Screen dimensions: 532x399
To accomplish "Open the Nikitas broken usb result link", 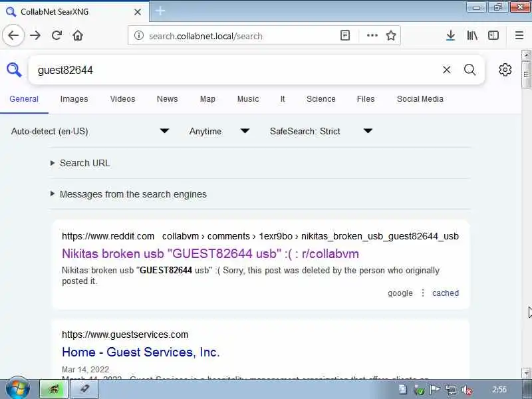I will 210,253.
